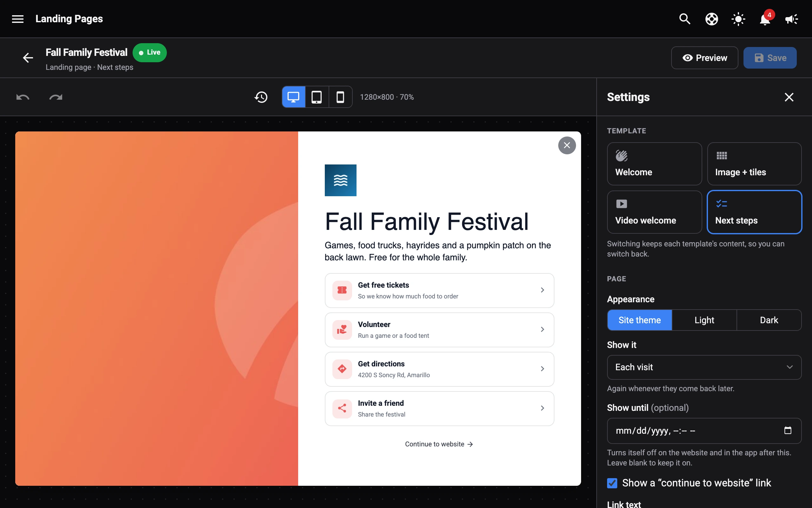Click the festival description paragraph
812x508 pixels.
pyautogui.click(x=437, y=251)
